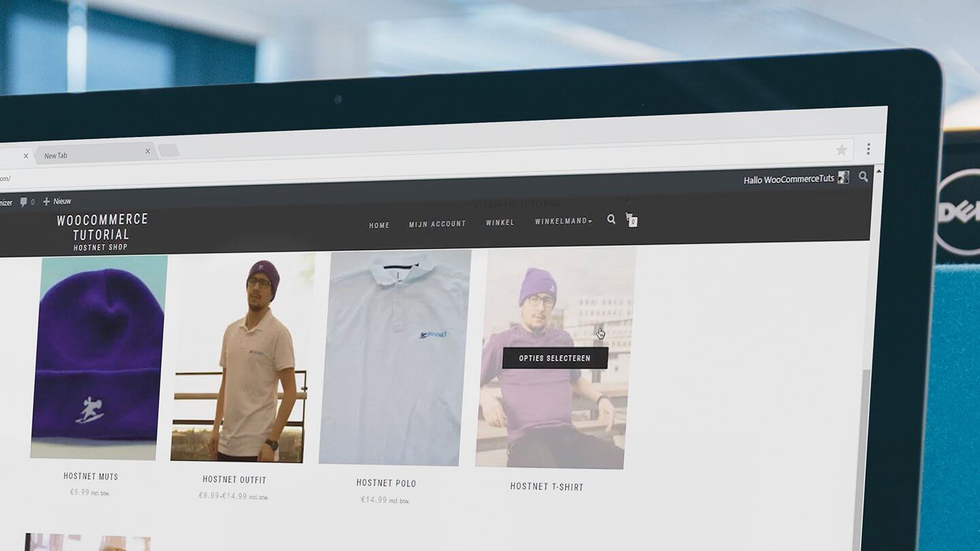Click the Hostnet Outfit product title

coord(234,480)
